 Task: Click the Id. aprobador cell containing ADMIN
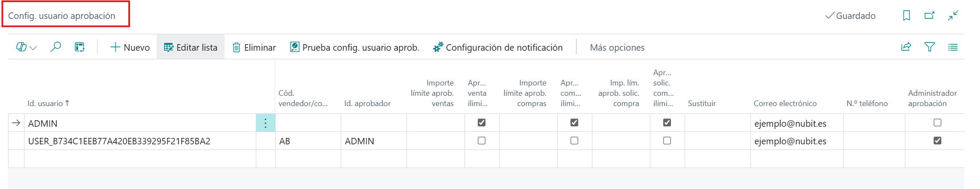coord(360,141)
